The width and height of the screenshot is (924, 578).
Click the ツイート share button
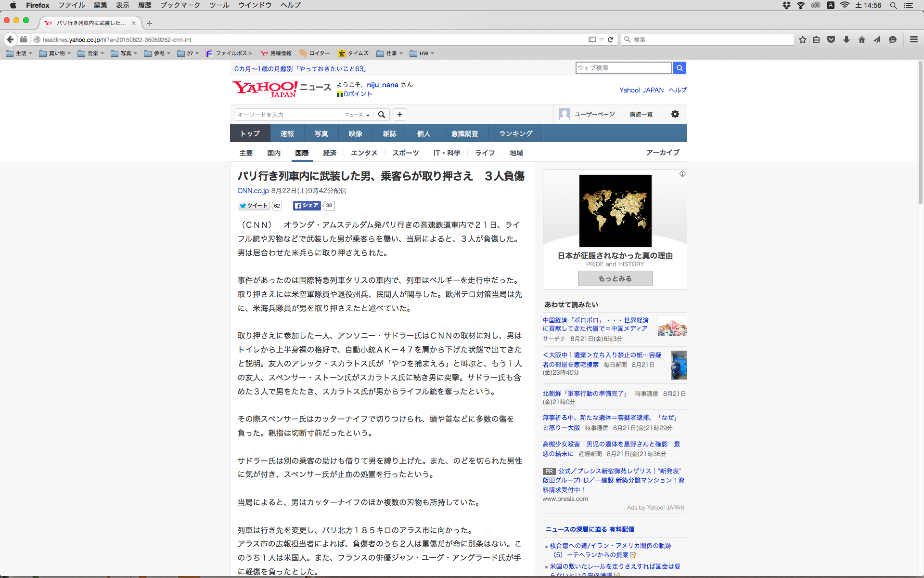pyautogui.click(x=254, y=206)
